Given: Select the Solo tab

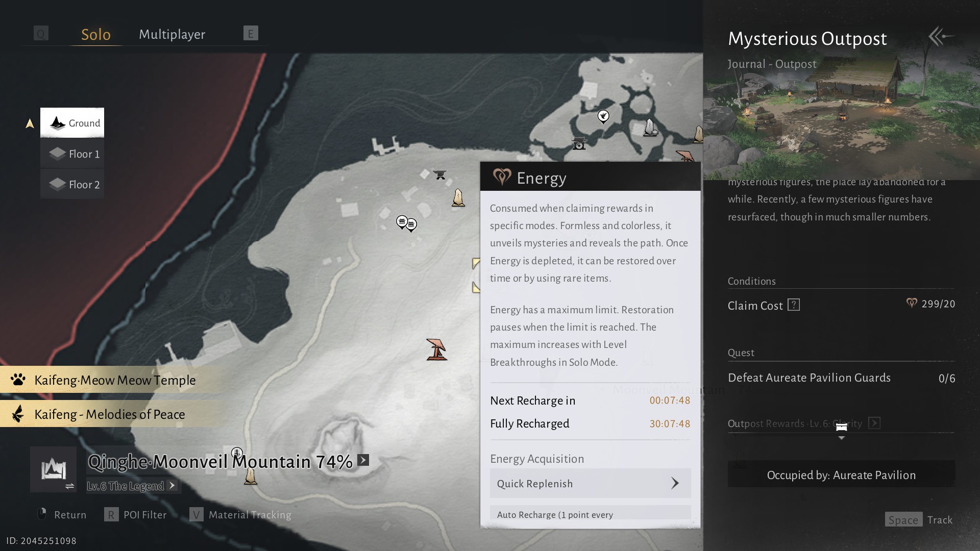Looking at the screenshot, I should (96, 34).
